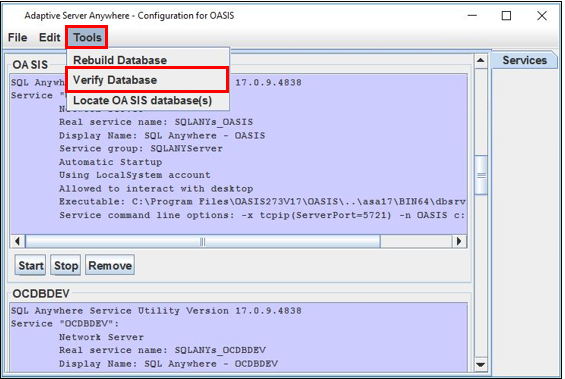Screen dimensions: 565x379
Task: Open the File menu
Action: [17, 37]
